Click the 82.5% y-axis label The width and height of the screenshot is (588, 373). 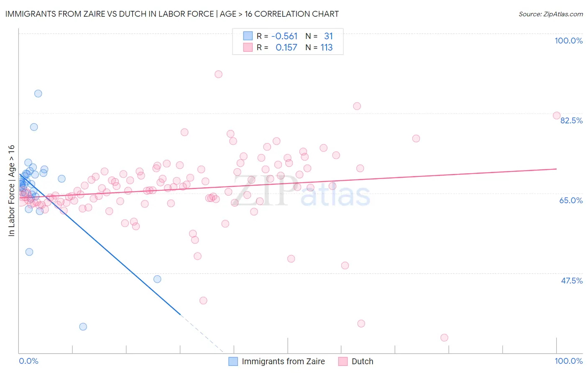[571, 120]
